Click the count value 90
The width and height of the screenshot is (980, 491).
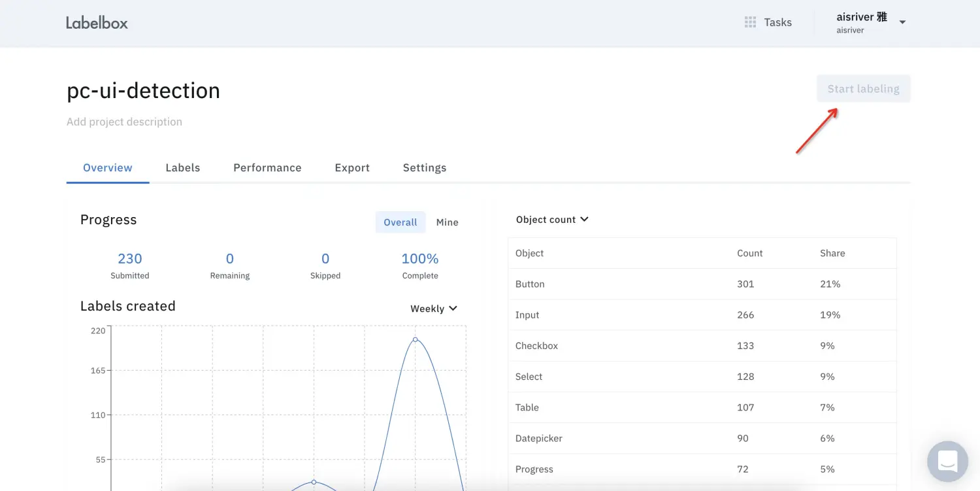743,438
